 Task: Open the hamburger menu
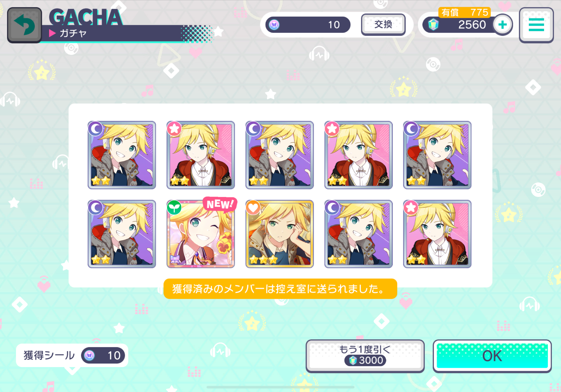tap(536, 25)
